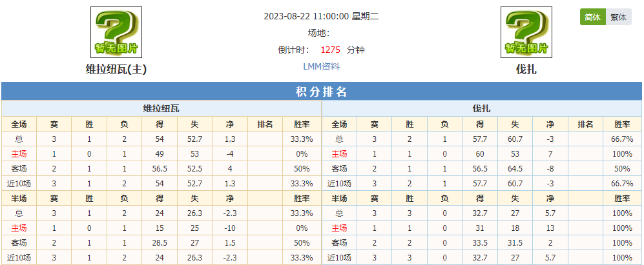Switch language to 简体
Viewport: 644px width, 265px height.
point(593,17)
